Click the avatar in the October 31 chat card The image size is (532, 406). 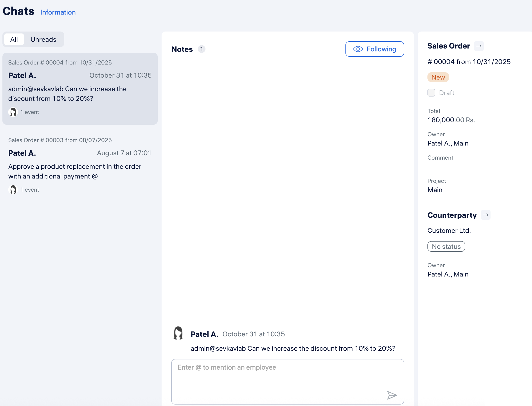coord(13,112)
